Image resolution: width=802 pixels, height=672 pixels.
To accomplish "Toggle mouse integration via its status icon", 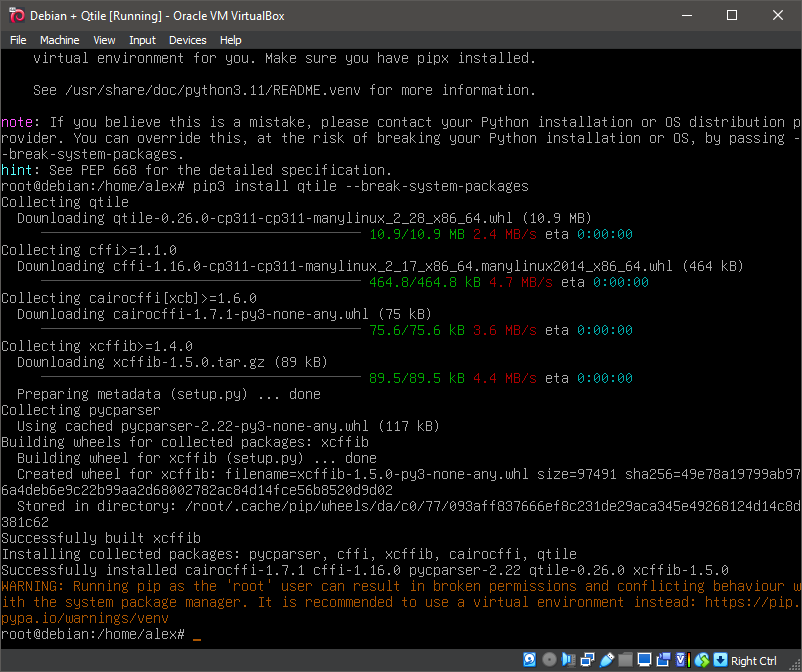I will [702, 660].
